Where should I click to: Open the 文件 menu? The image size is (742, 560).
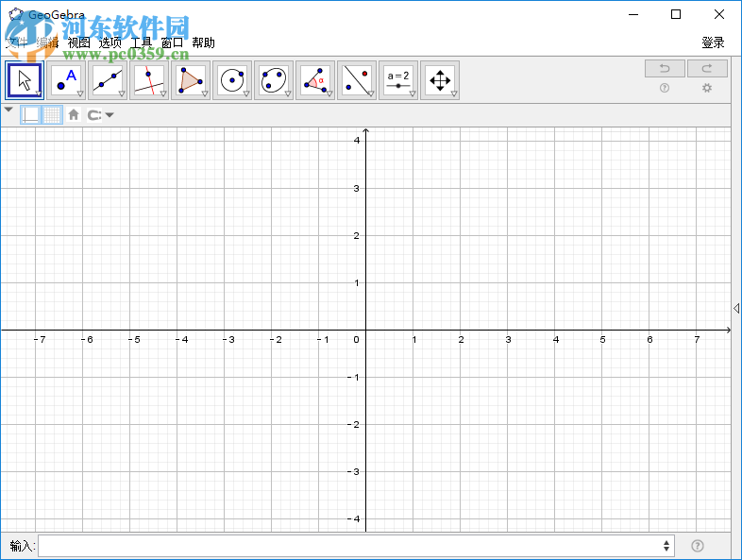point(17,42)
